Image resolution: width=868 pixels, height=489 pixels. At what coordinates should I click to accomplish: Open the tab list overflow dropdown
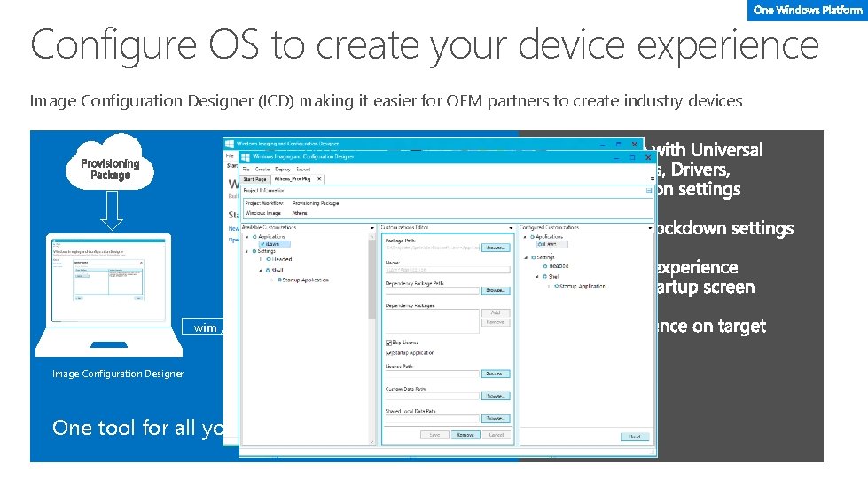point(652,179)
